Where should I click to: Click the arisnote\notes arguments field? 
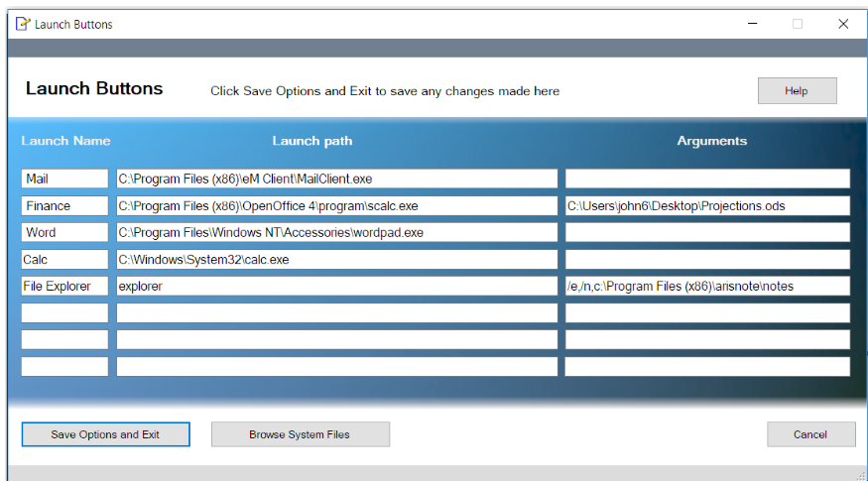[x=707, y=286]
